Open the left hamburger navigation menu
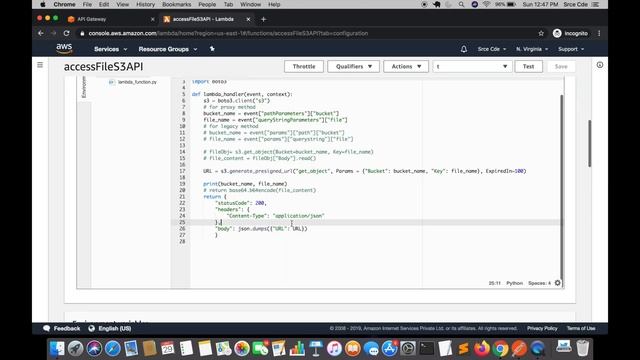640x360 pixels. (x=40, y=65)
